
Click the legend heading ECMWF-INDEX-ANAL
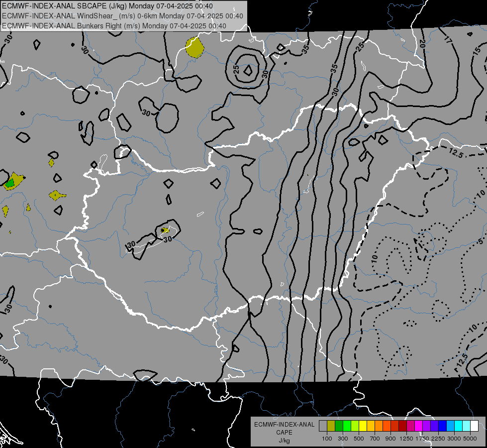[x=284, y=425]
